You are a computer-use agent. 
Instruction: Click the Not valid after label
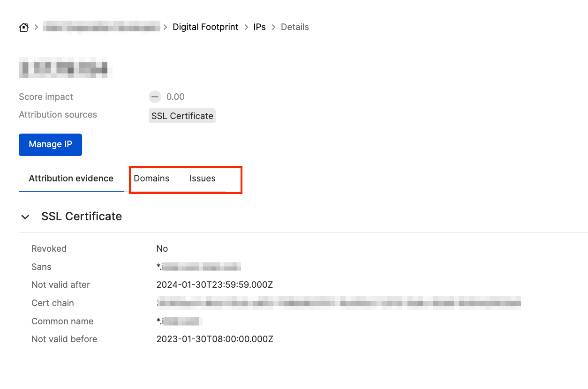pos(60,285)
